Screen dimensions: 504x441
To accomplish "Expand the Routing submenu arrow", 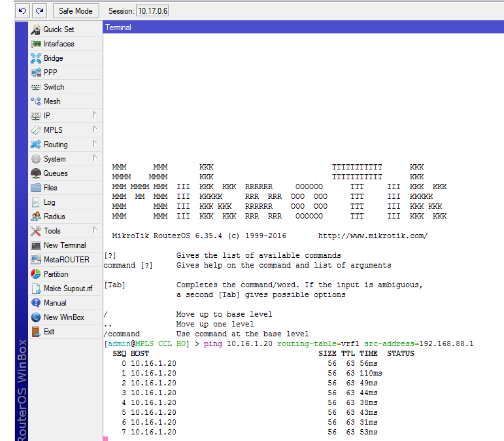I will (95, 144).
